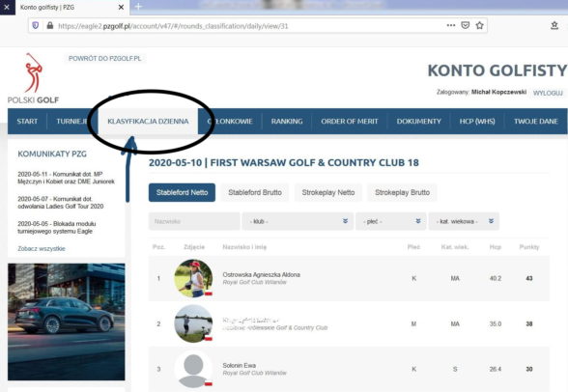568x392 pixels.
Task: Open the DOKUMENTY menu item
Action: pos(419,122)
